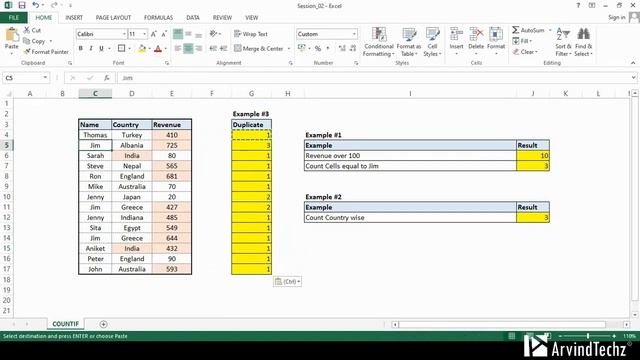Image resolution: width=640 pixels, height=360 pixels.
Task: Click the Sign in link
Action: [x=617, y=17]
